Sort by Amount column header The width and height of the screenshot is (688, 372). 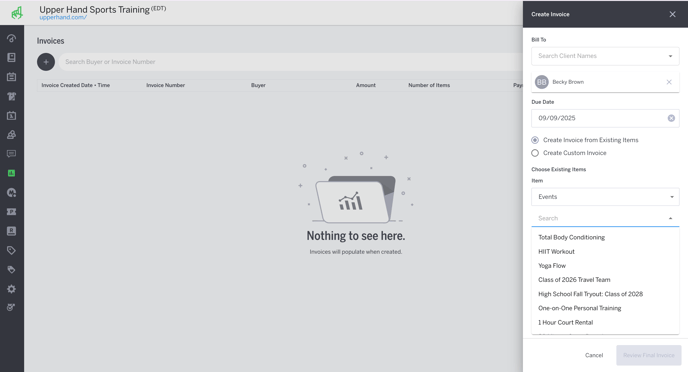pos(366,86)
